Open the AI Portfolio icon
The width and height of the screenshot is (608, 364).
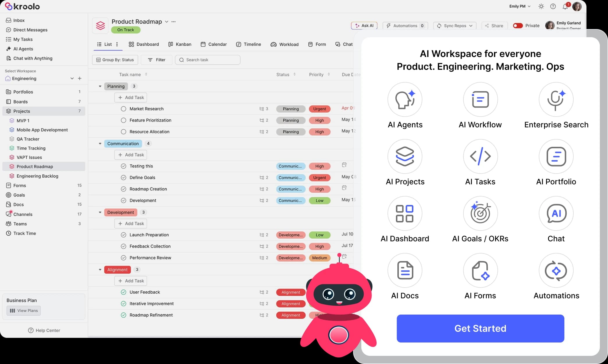[556, 156]
